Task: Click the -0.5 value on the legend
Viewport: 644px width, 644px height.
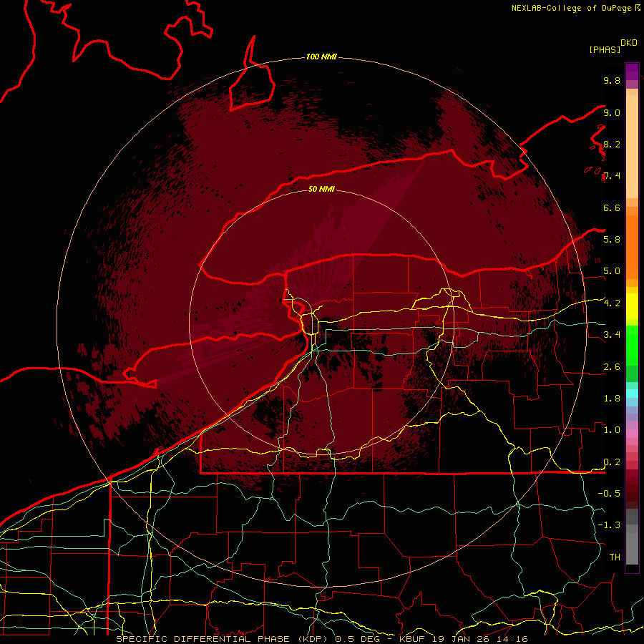Action: tap(609, 493)
